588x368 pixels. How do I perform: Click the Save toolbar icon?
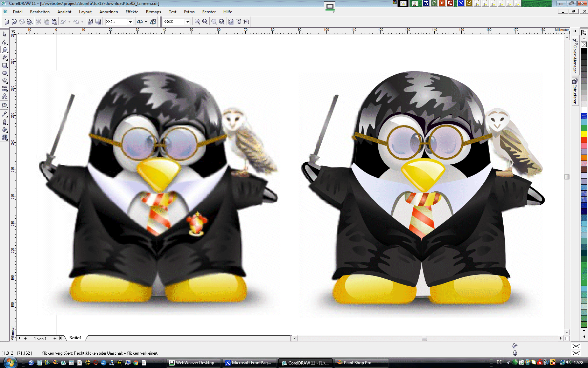pyautogui.click(x=22, y=22)
